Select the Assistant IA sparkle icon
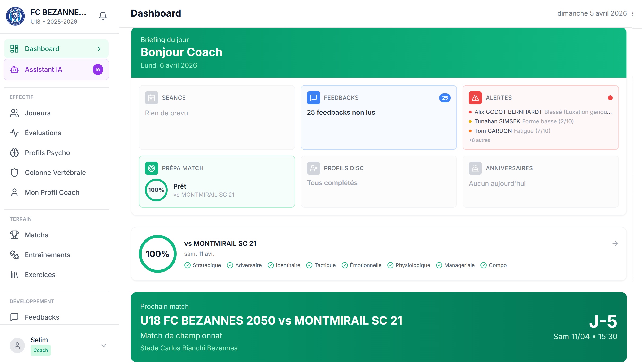 coord(14,69)
